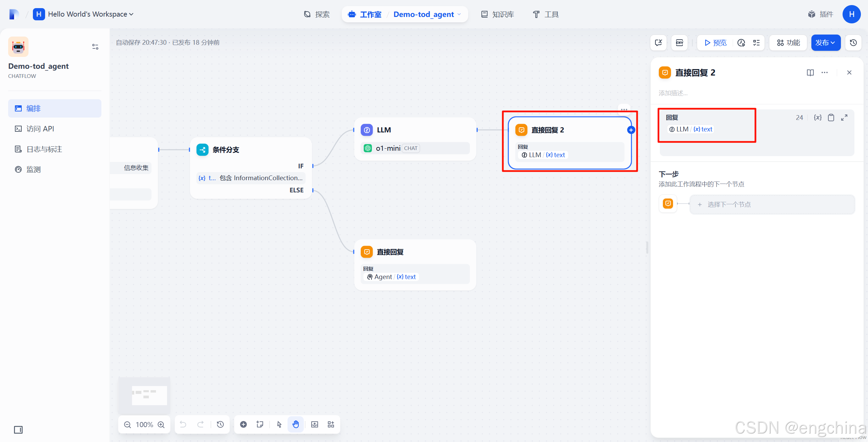Viewport: 868px width, 442px height.
Task: Copy reply content clipboard icon
Action: [831, 118]
